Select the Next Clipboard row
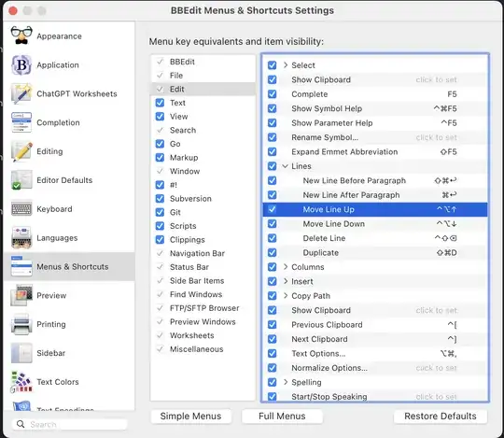 click(375, 339)
